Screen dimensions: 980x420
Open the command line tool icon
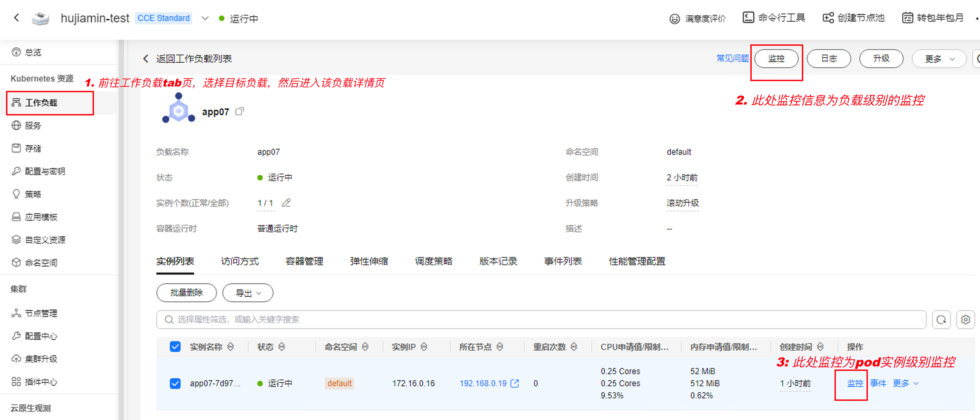click(x=748, y=17)
